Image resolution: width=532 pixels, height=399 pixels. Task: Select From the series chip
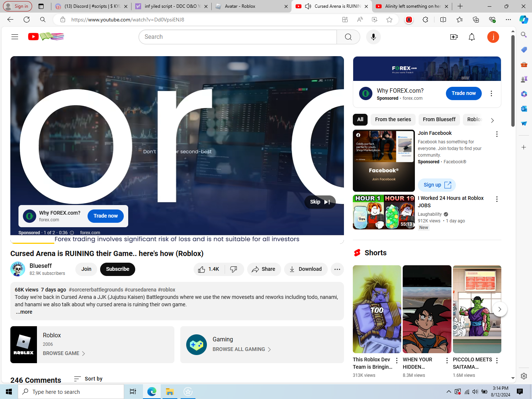point(393,119)
